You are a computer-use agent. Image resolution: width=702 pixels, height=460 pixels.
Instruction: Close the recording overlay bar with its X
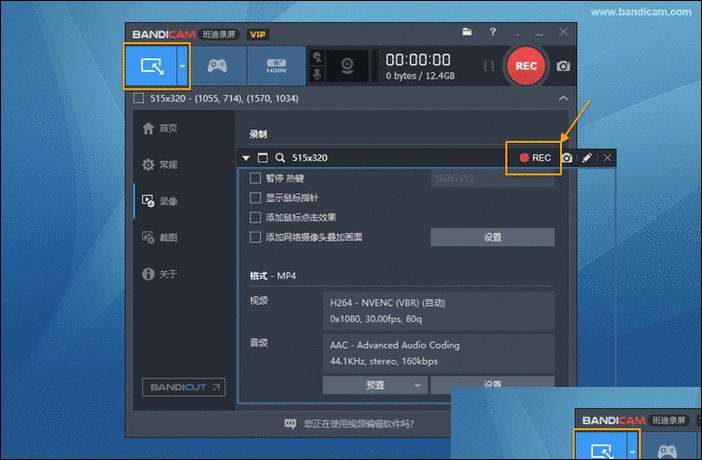pos(607,158)
